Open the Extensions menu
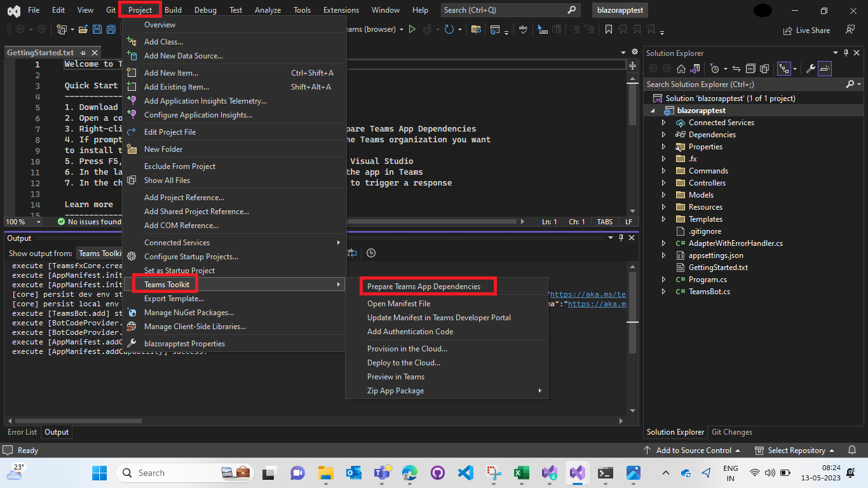The image size is (868, 488). [341, 10]
